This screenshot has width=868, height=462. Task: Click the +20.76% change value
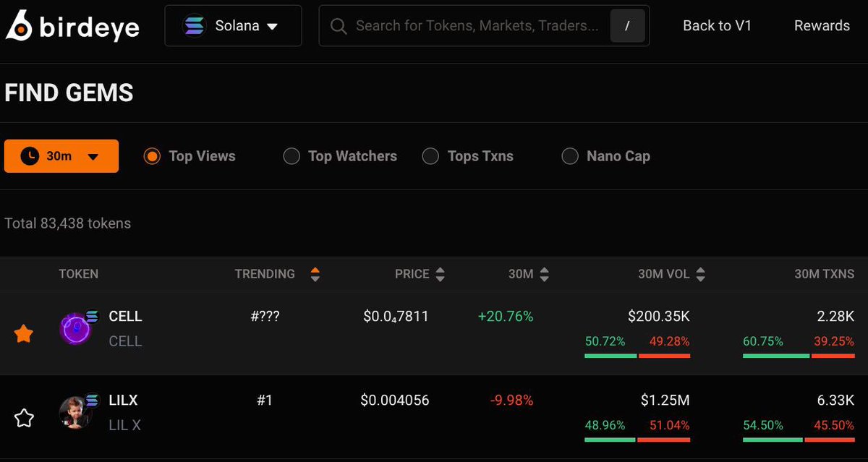(506, 317)
